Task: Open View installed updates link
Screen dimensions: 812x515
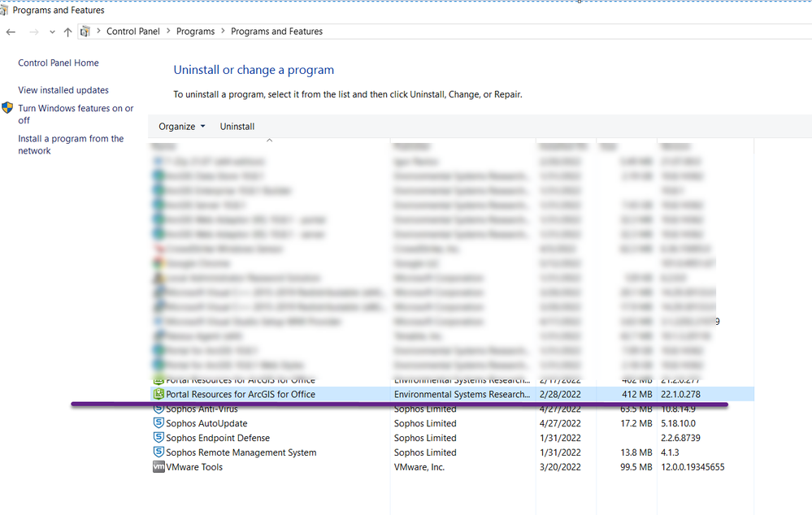Action: point(63,90)
